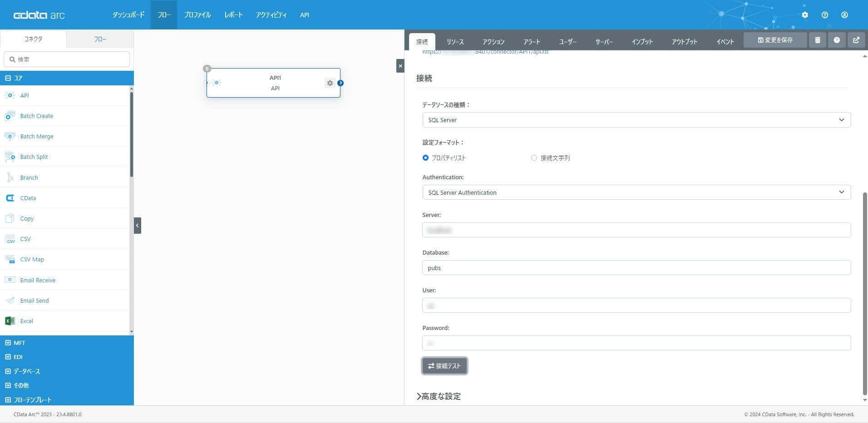Click the CData Arc logo
This screenshot has height=423, width=868.
tap(39, 15)
